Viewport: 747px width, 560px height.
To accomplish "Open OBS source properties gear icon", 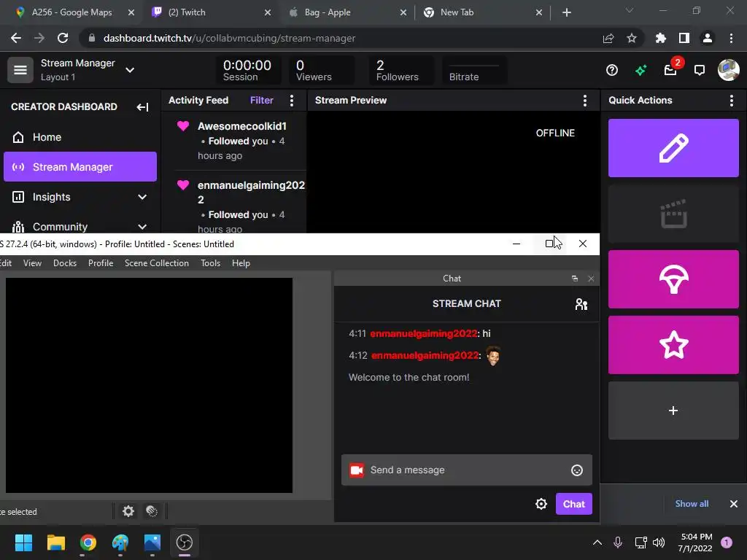I will [x=128, y=511].
